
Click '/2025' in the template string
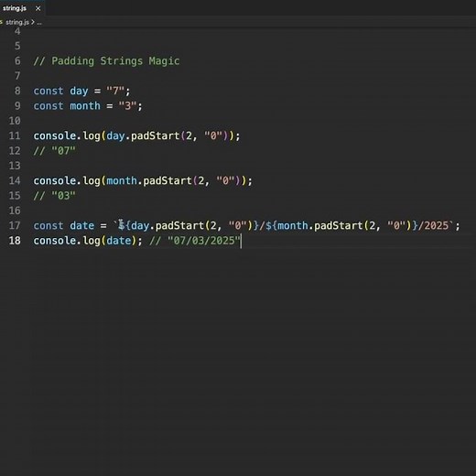coord(433,226)
